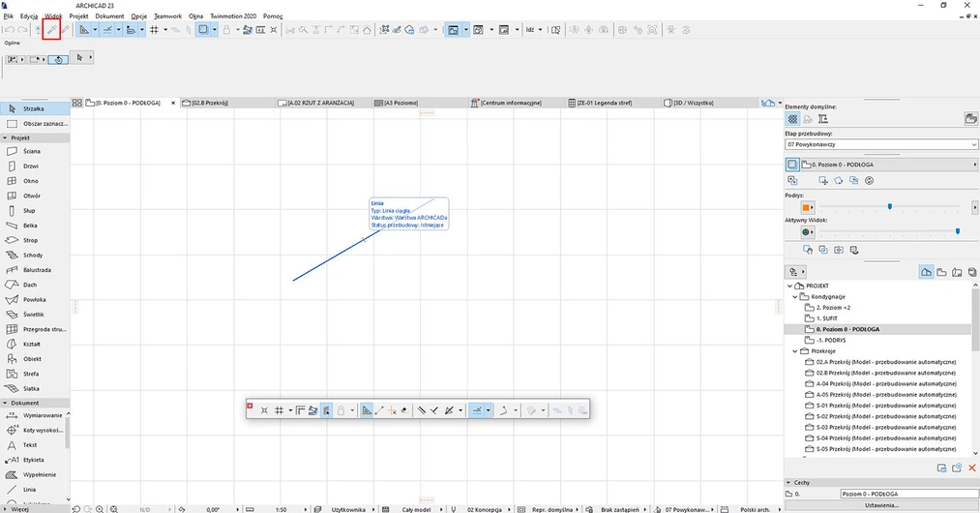Collapse the PROJEKT tree node
The height and width of the screenshot is (513, 980).
coord(790,286)
